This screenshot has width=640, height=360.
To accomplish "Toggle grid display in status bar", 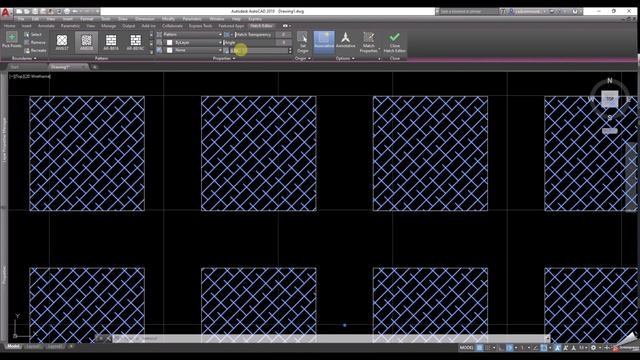I will tap(480, 348).
